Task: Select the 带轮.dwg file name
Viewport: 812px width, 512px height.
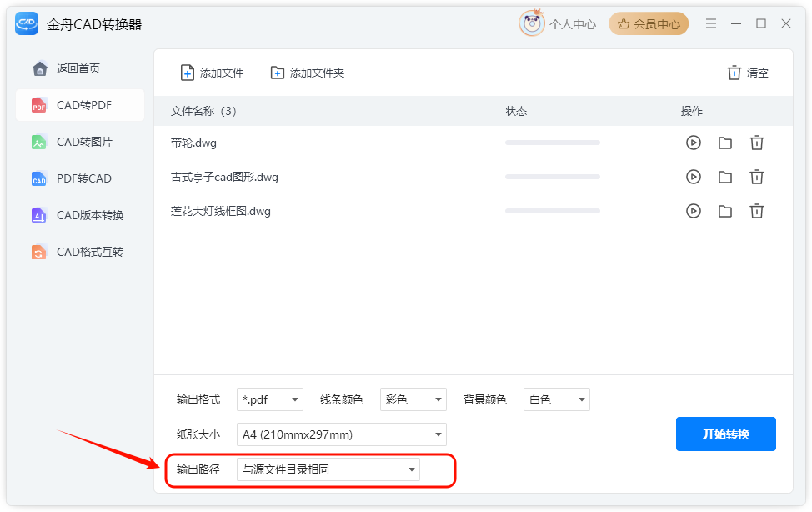Action: 193,143
